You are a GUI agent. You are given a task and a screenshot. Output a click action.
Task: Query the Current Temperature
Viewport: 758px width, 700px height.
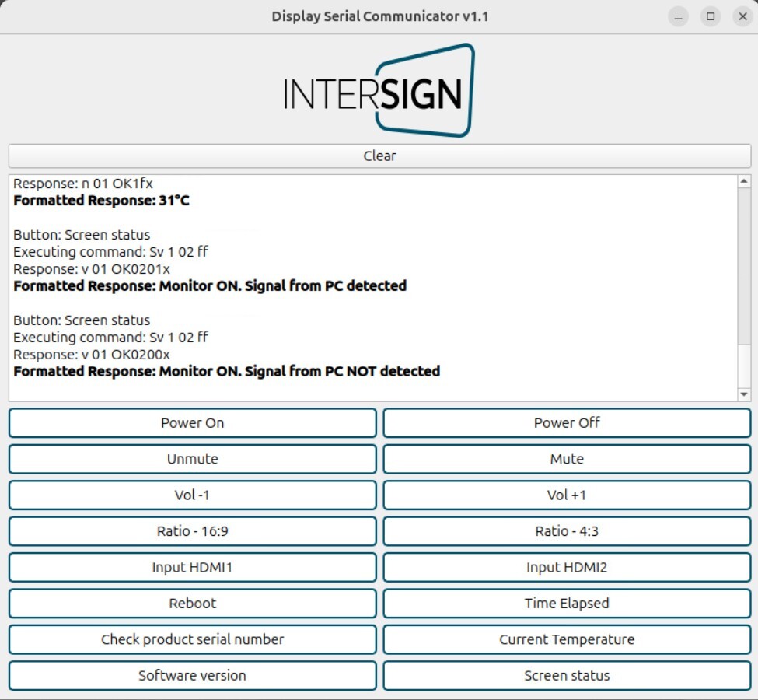[567, 639]
